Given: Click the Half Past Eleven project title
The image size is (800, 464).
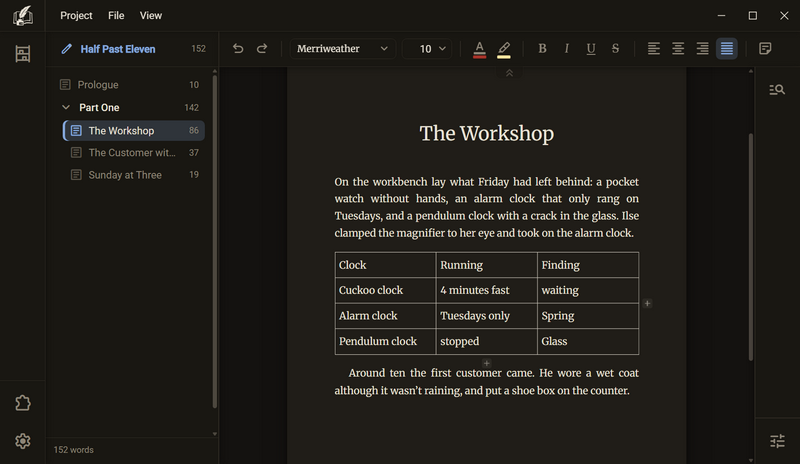Looking at the screenshot, I should pyautogui.click(x=118, y=49).
